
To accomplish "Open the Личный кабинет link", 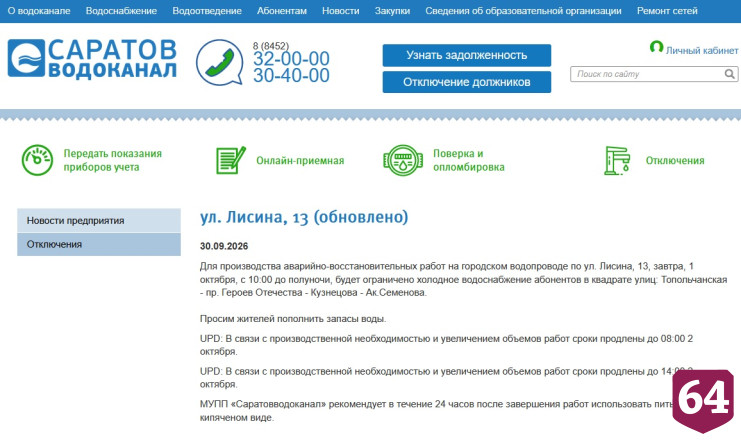I will click(702, 50).
